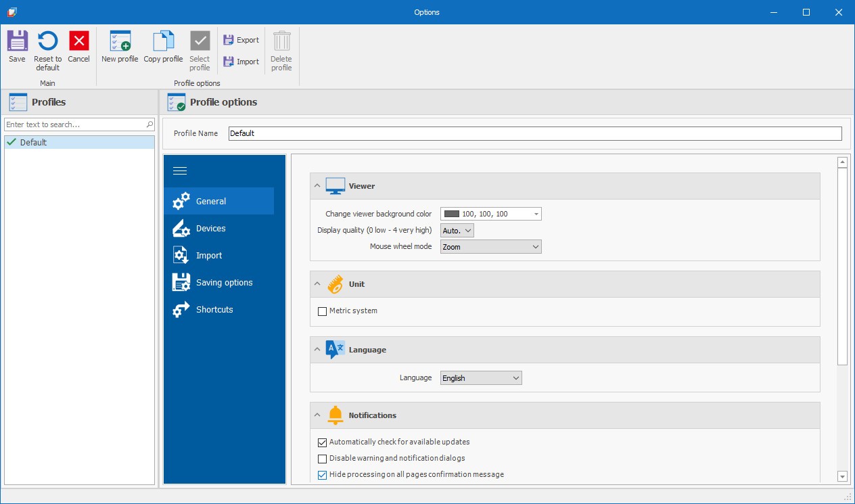Click the green checkmark beside Default profile

tap(11, 142)
